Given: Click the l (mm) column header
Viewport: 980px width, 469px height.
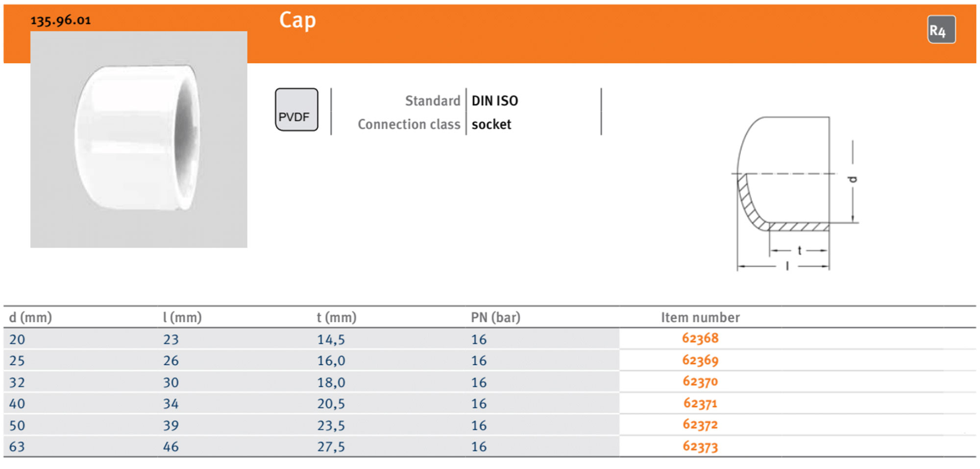Looking at the screenshot, I should (182, 317).
